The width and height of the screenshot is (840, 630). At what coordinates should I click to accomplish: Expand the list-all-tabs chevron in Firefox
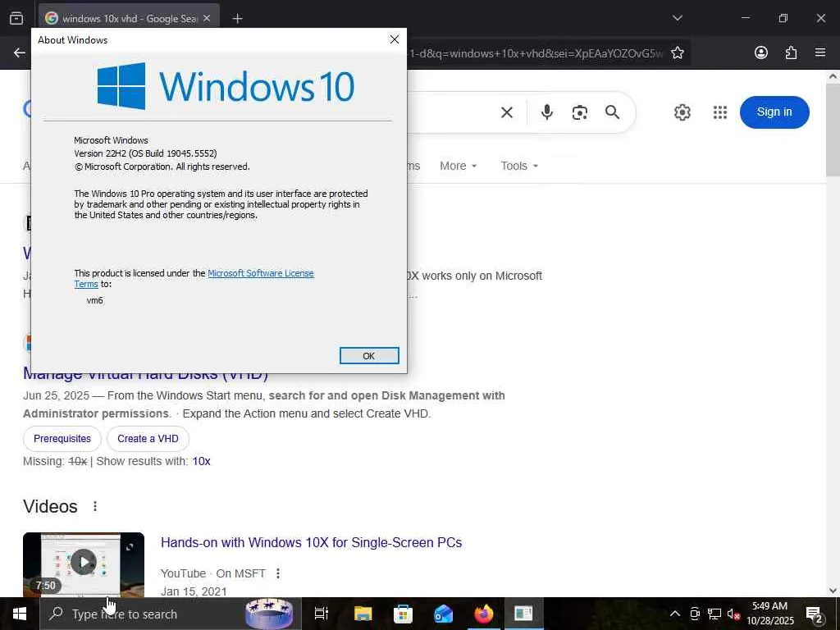677,18
